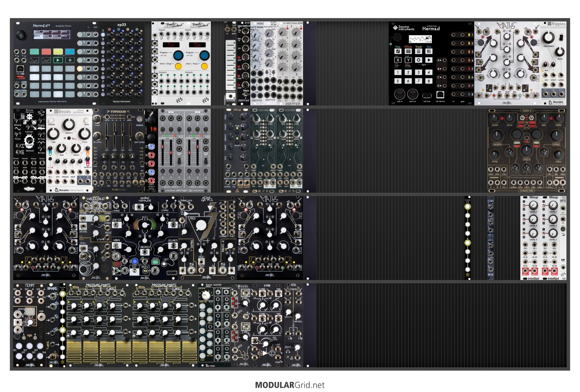Viewport: 580px width, 392px height.
Task: Click first touch plate of left Pressure Points
Action: 74,352
